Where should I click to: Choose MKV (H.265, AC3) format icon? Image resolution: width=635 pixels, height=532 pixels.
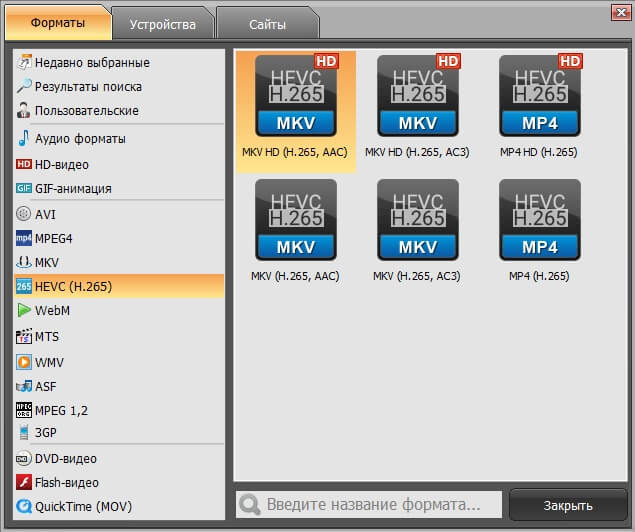(418, 220)
